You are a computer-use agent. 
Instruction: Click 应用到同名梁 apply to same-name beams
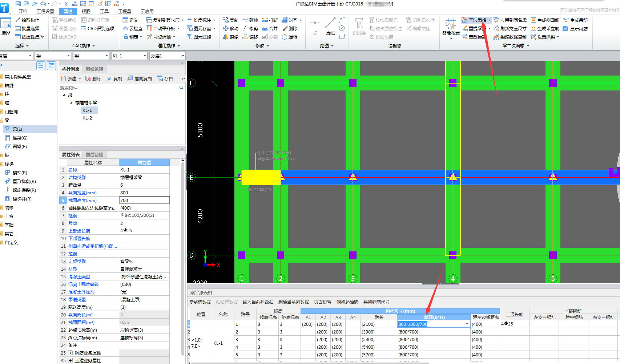[x=510, y=20]
